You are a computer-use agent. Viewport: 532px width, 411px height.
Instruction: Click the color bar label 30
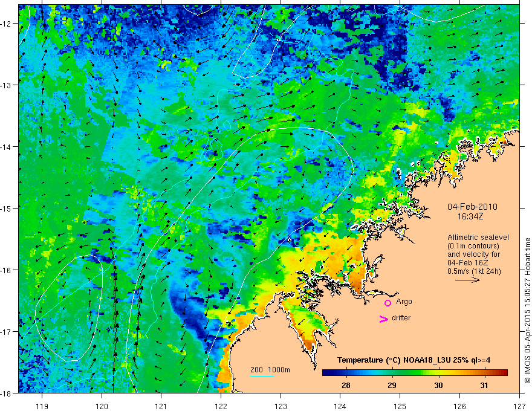438,386
